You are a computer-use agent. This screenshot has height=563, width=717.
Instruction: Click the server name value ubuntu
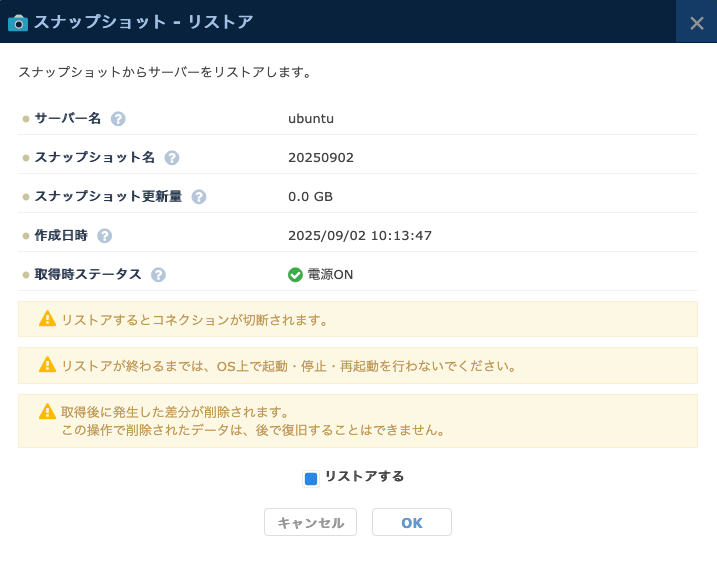click(311, 118)
